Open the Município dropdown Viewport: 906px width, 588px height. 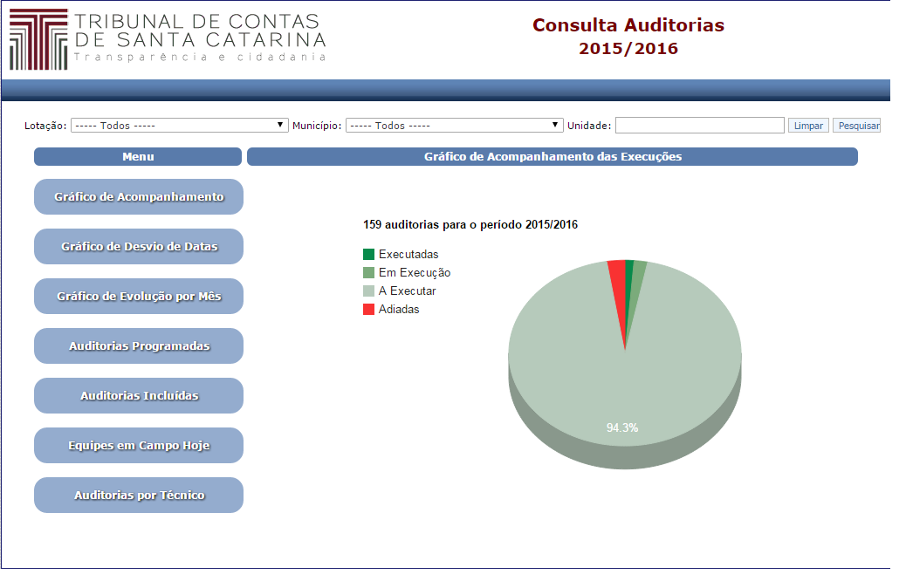455,126
